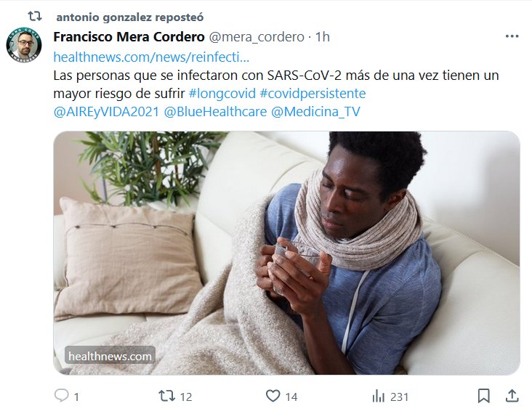Image resolution: width=532 pixels, height=414 pixels.
Task: Open the 'antonio gonzalez reposteó' label
Action: coord(130,17)
